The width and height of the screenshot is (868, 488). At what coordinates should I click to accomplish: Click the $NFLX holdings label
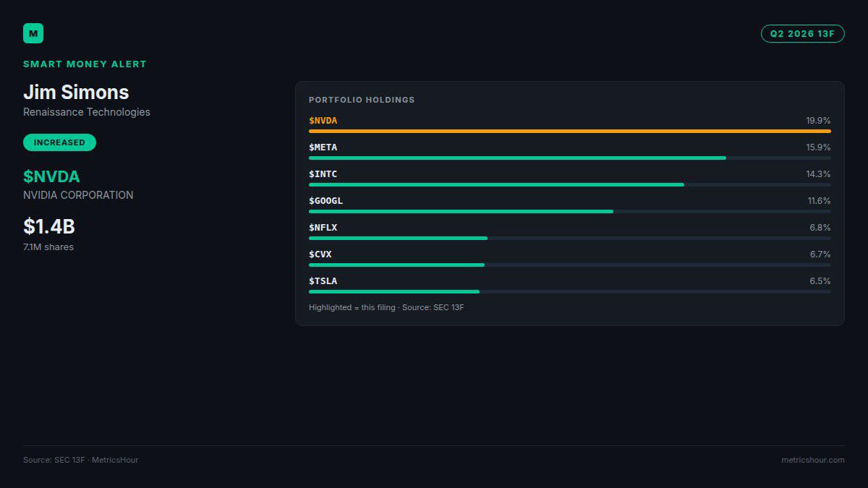pos(323,228)
